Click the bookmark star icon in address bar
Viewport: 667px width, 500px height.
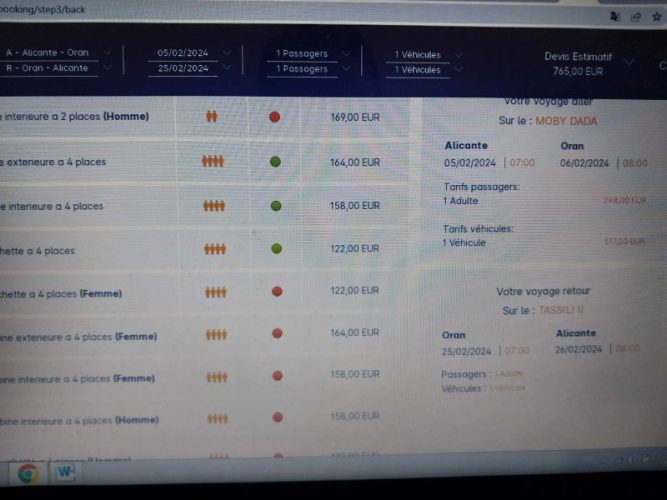pos(657,17)
